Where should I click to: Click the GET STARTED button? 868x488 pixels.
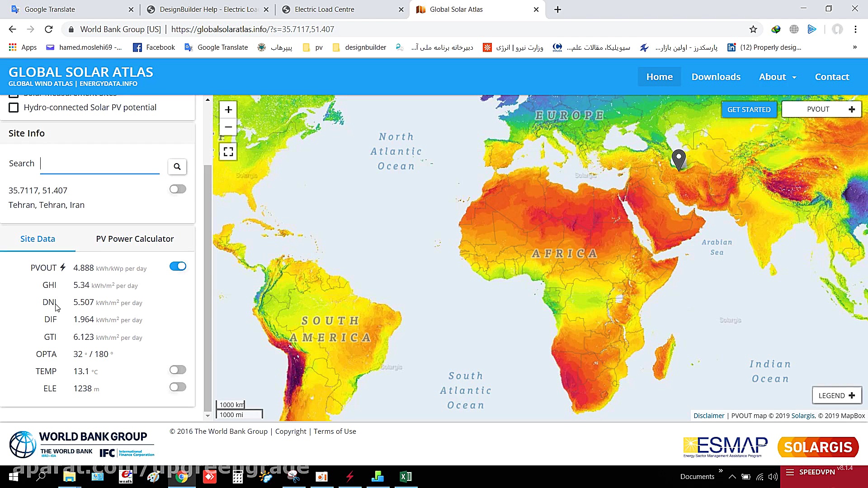click(x=749, y=109)
